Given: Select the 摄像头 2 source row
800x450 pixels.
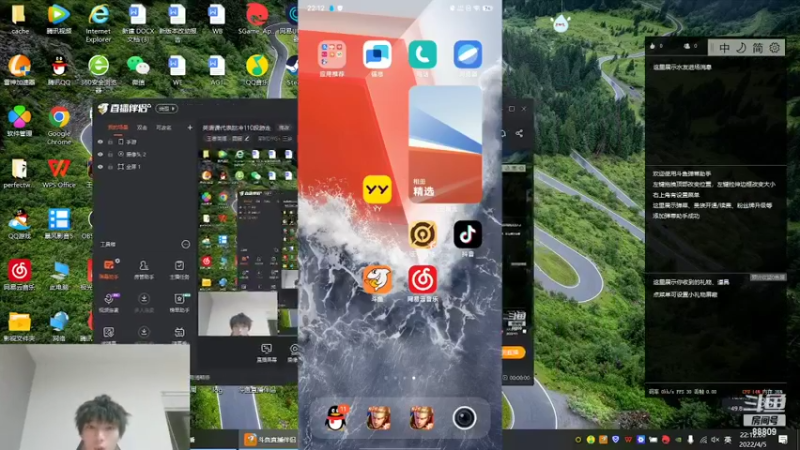Looking at the screenshot, I should coord(145,154).
